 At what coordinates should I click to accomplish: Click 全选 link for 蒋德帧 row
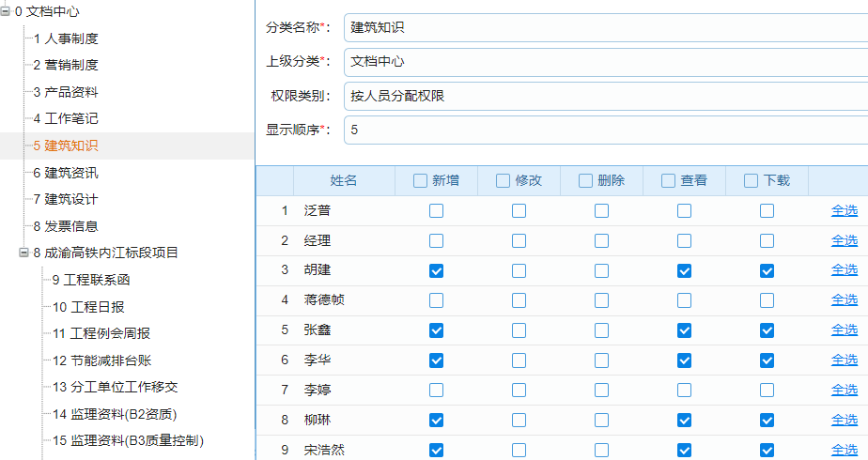(844, 300)
